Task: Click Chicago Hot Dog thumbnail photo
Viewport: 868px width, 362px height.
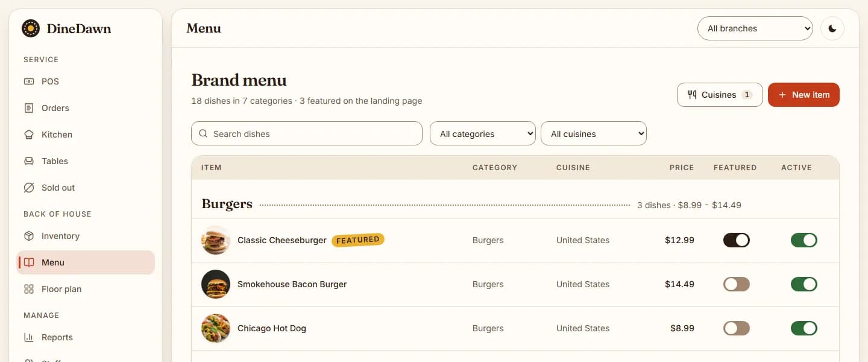Action: coord(216,328)
